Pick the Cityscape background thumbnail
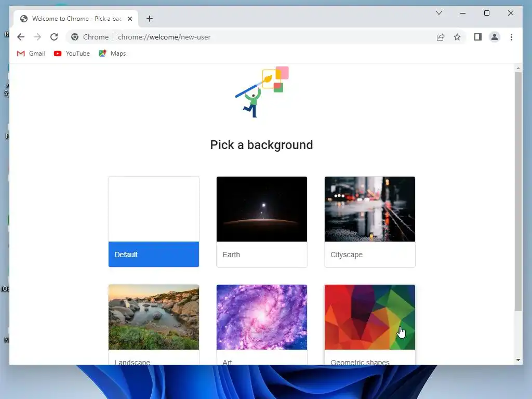 (x=370, y=209)
